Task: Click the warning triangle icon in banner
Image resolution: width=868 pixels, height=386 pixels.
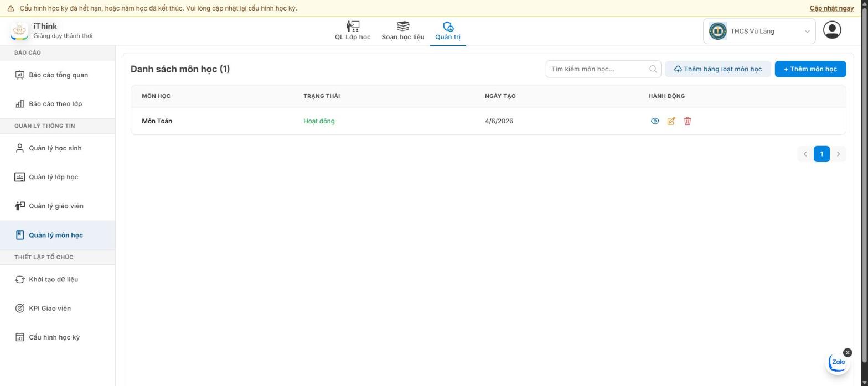Action: pyautogui.click(x=11, y=8)
